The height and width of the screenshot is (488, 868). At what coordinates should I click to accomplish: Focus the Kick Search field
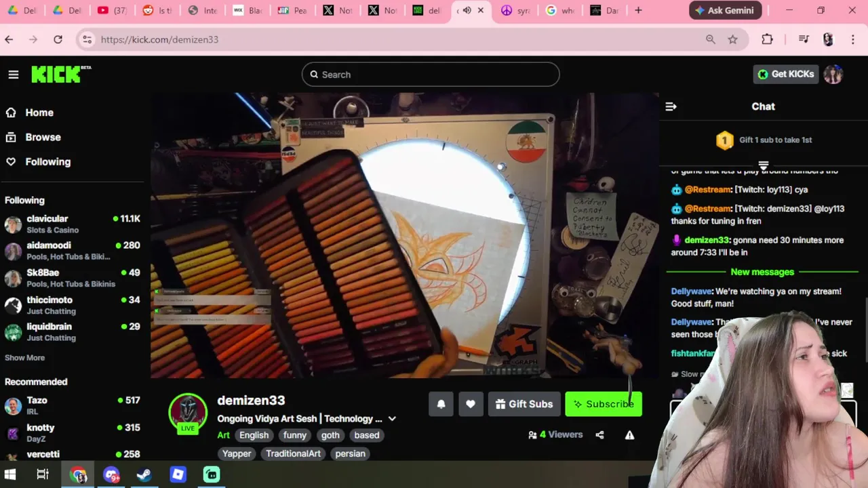[431, 75]
